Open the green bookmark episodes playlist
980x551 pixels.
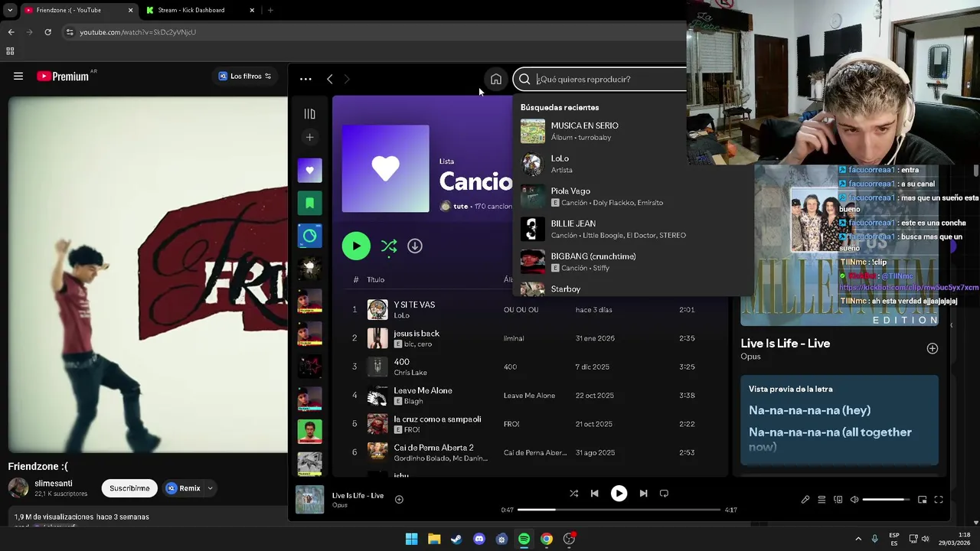click(x=309, y=204)
